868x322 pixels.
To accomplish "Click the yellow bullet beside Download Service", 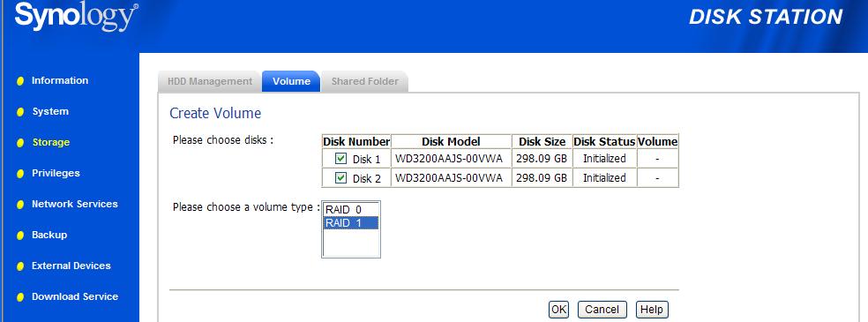I will [20, 297].
